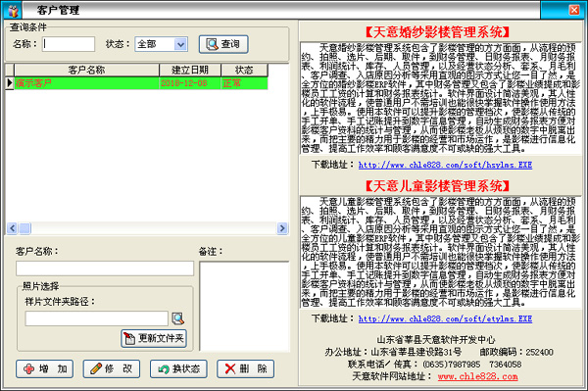
Task: Sort by the 客户名称 column header
Action: click(86, 71)
